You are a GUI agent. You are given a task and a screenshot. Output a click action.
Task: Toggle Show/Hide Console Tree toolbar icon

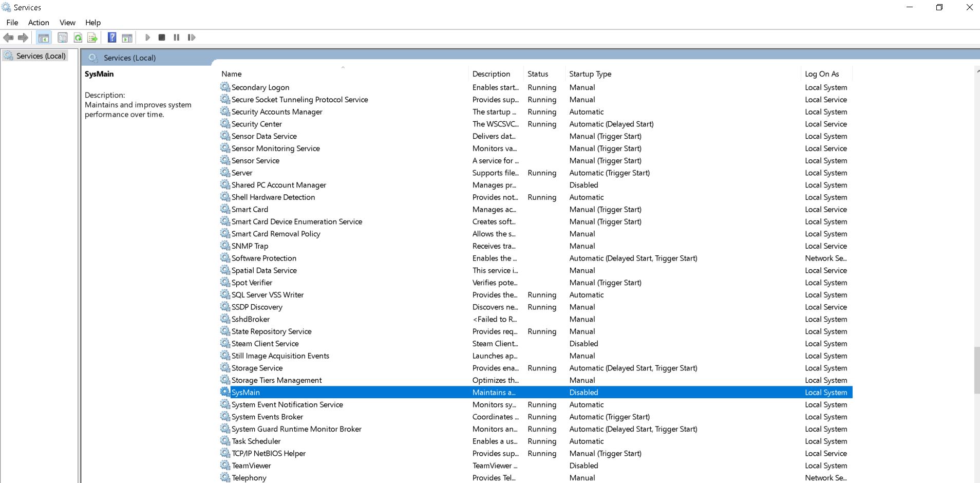(44, 38)
